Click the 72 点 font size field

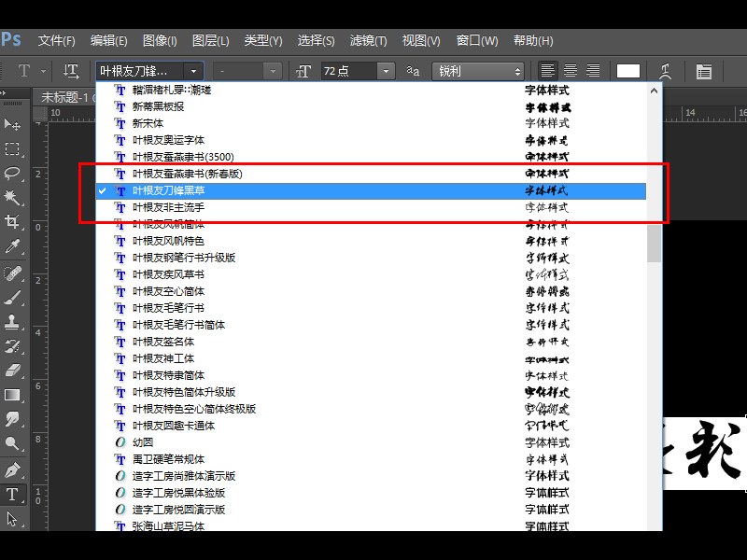pyautogui.click(x=350, y=72)
